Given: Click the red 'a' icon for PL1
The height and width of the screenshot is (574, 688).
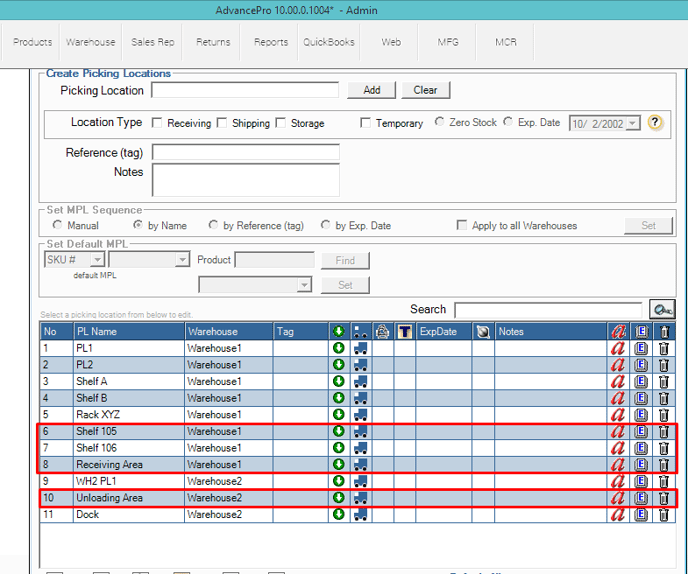Looking at the screenshot, I should pos(617,349).
